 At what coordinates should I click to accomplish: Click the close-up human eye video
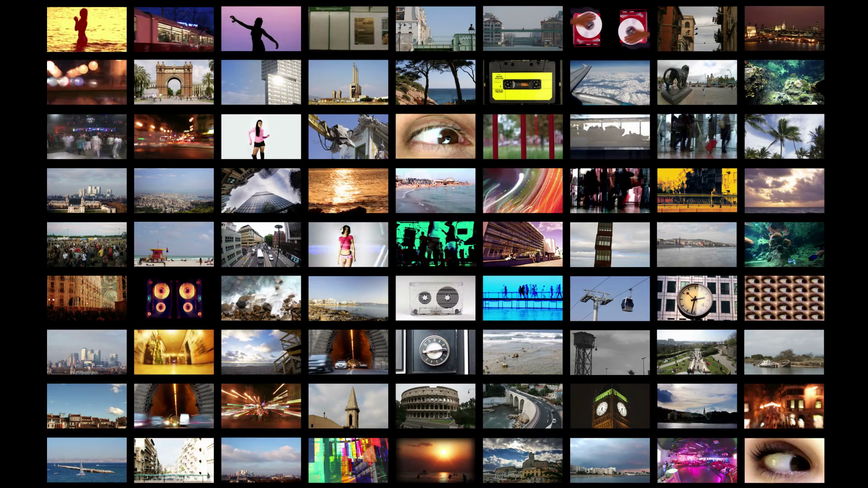coord(435,136)
